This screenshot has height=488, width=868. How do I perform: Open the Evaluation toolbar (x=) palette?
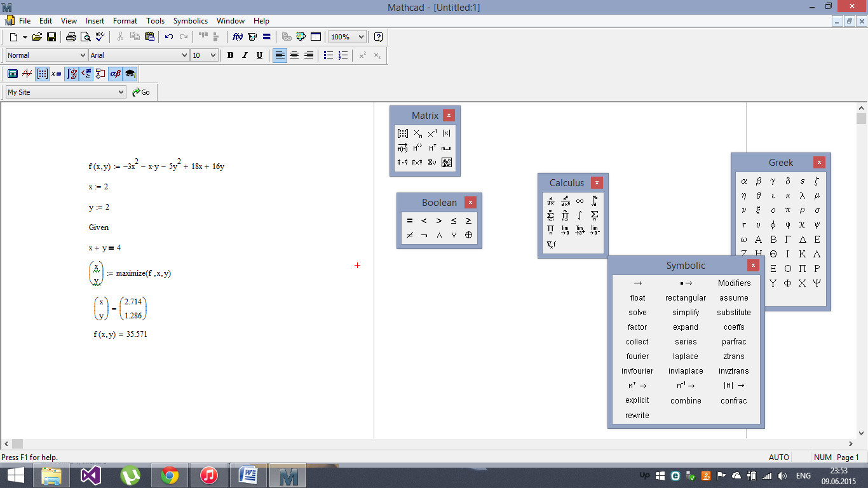point(57,74)
